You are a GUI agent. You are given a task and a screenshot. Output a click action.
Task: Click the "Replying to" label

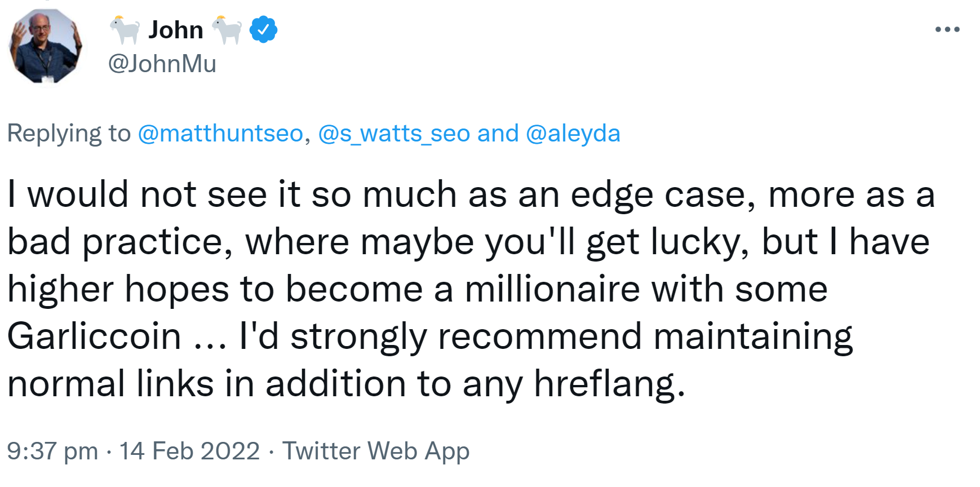69,134
